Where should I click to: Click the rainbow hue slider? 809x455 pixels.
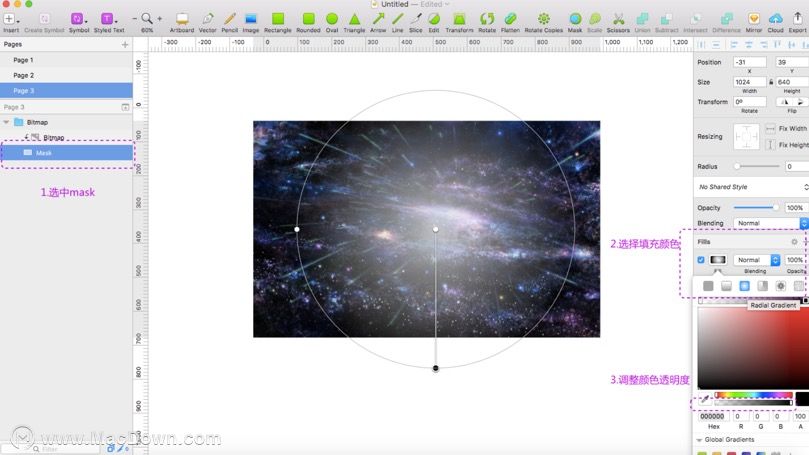[x=753, y=395]
